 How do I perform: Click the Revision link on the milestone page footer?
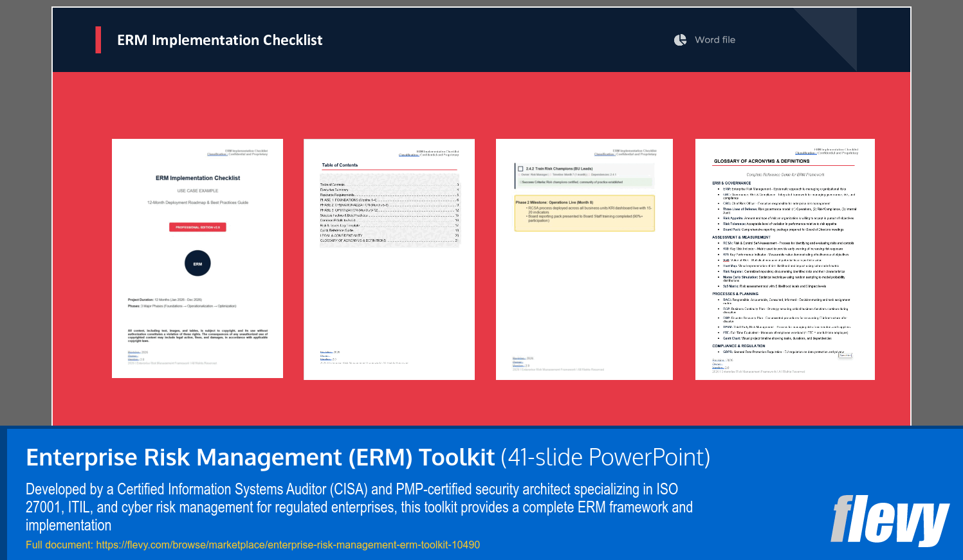click(519, 357)
